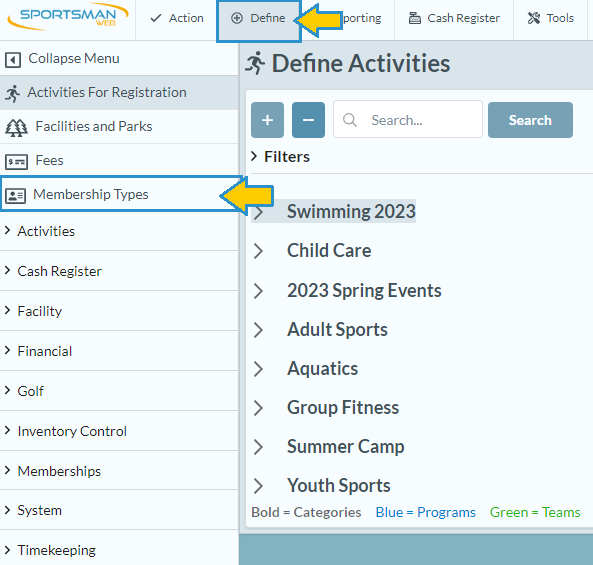Click the Sportsman Web logo

(68, 17)
